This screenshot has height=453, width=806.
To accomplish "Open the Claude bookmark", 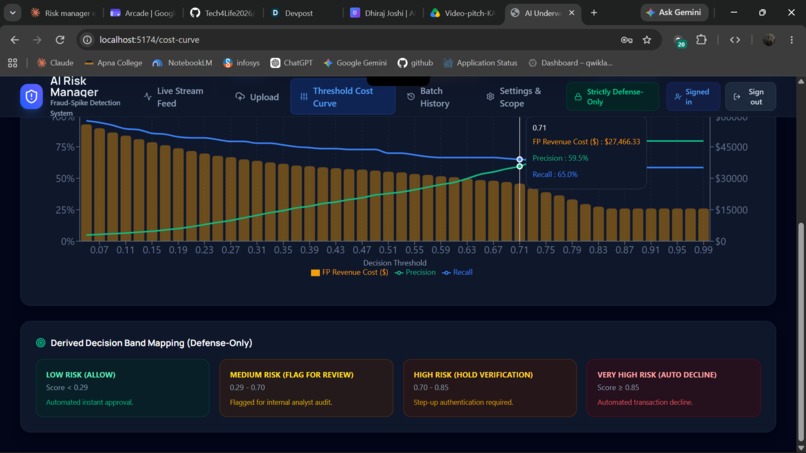I will pyautogui.click(x=55, y=63).
